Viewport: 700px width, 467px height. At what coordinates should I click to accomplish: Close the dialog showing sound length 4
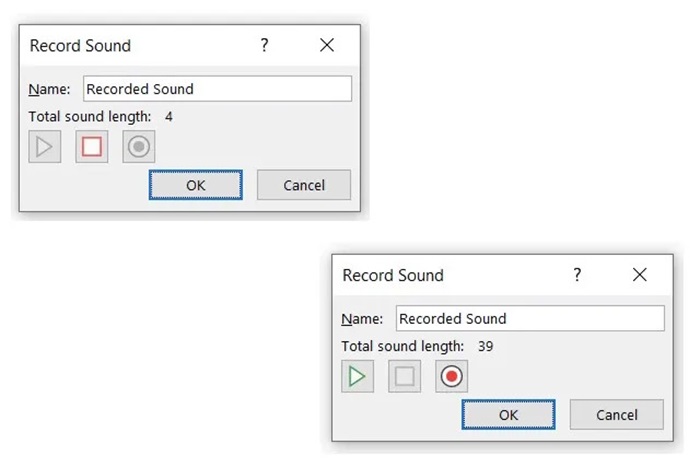point(326,45)
